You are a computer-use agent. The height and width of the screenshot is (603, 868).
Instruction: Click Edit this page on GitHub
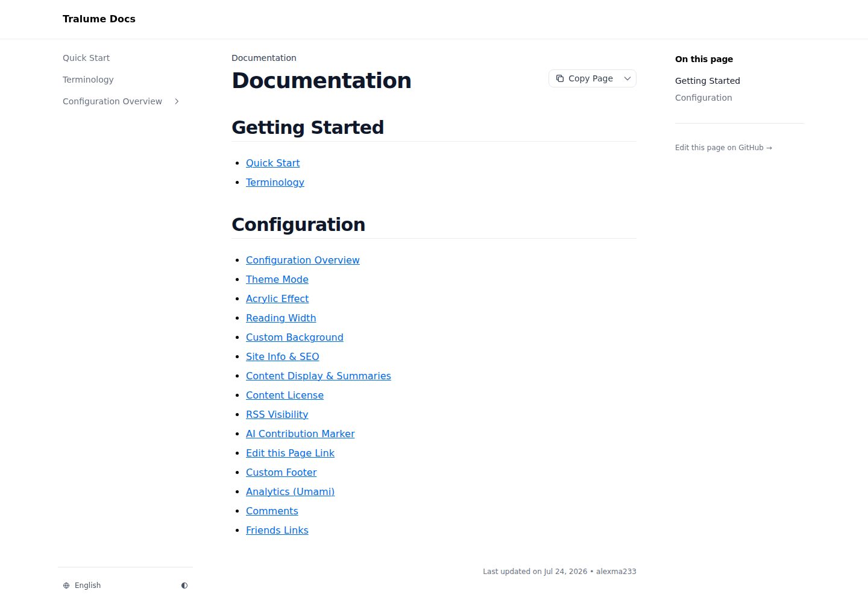[x=723, y=148]
